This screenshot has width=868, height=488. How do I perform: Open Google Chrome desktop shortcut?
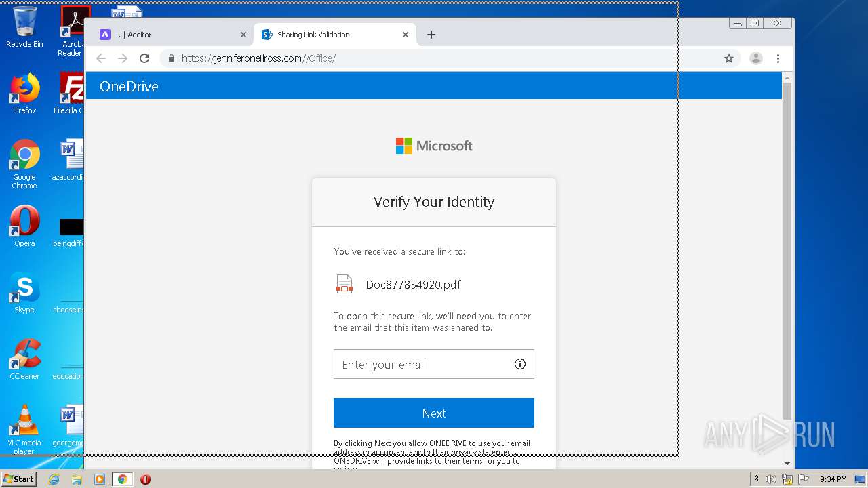[x=24, y=164]
